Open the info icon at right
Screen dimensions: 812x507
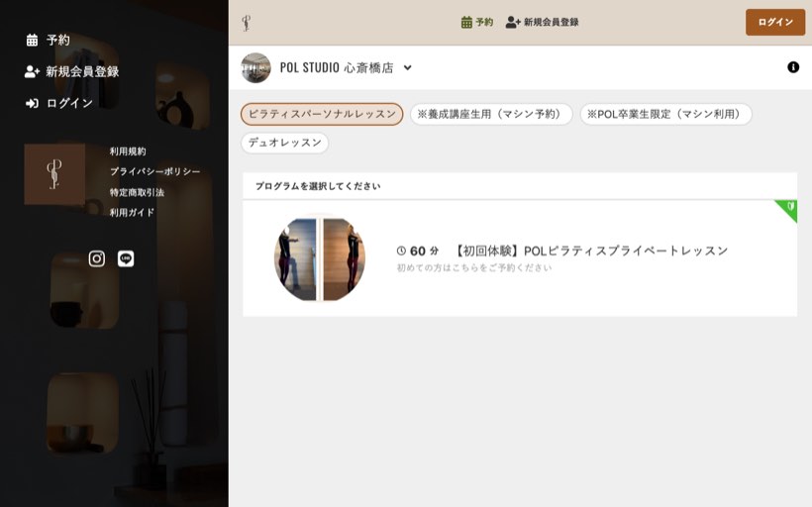[x=793, y=67]
